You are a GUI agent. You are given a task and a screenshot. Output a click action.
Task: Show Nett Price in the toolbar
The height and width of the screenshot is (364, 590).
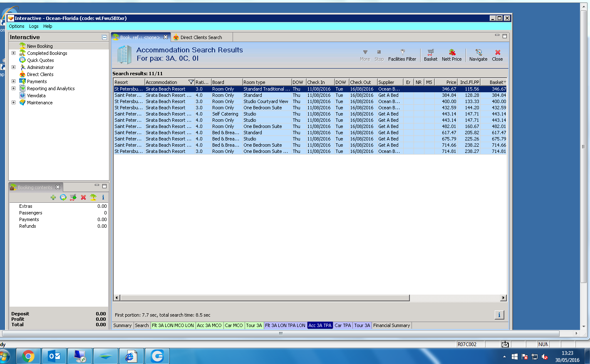coord(451,55)
